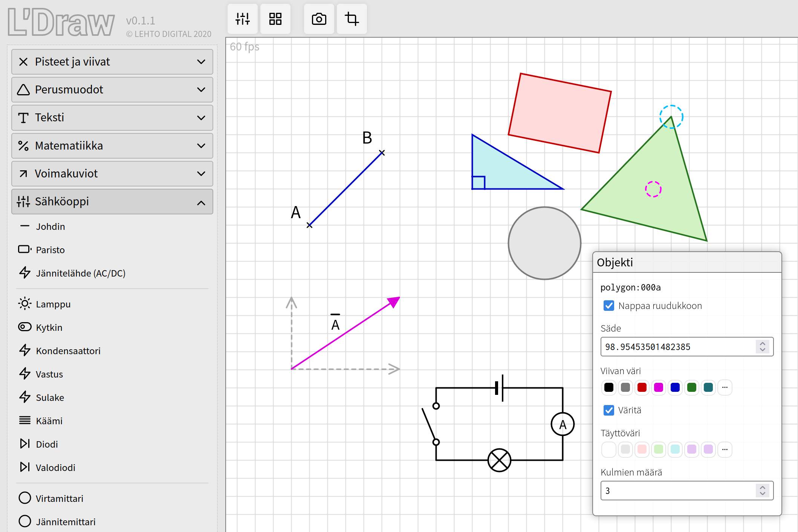Viewport: 798px width, 532px height.
Task: Select the Johdin wire item
Action: [50, 226]
